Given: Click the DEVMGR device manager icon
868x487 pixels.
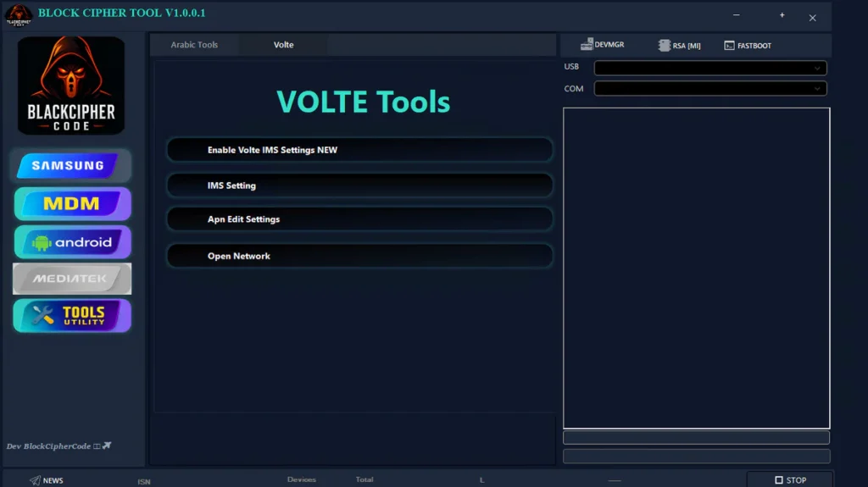Looking at the screenshot, I should coord(587,45).
